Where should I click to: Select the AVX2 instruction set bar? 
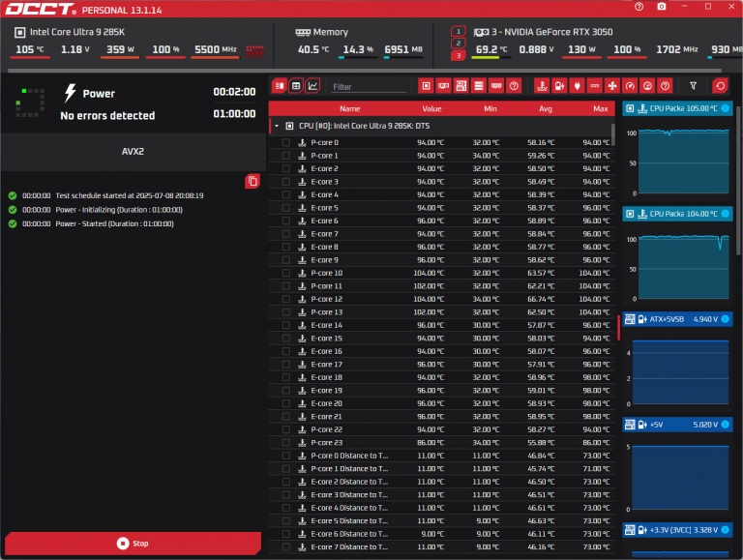[133, 152]
